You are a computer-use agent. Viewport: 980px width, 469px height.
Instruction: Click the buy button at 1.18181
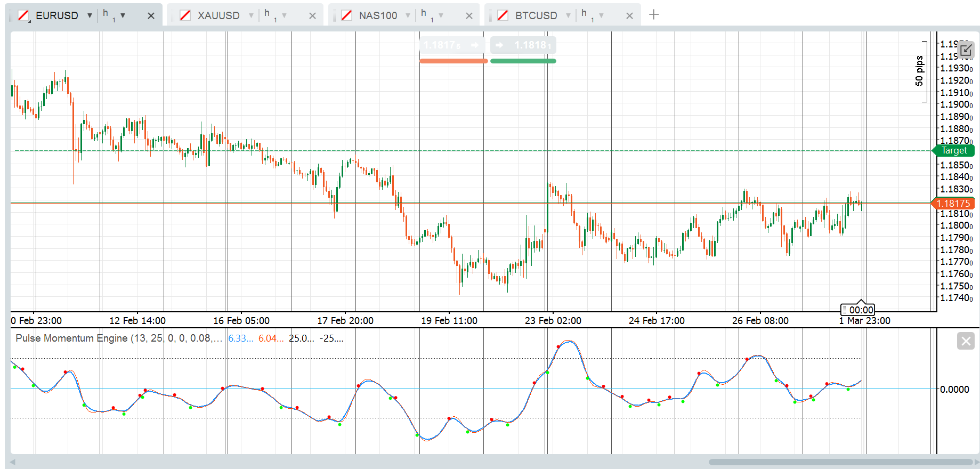pyautogui.click(x=523, y=45)
